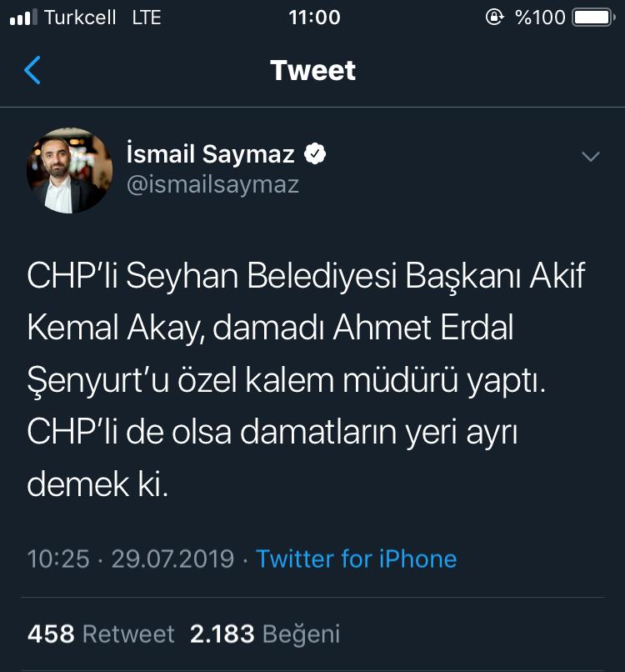Tap İsmail Saymaz profile avatar

tap(70, 170)
